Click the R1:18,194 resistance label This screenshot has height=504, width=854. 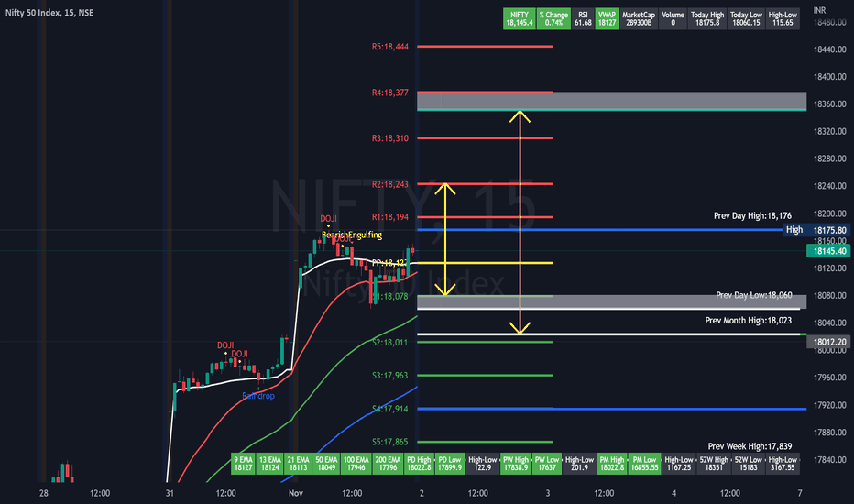tap(390, 217)
